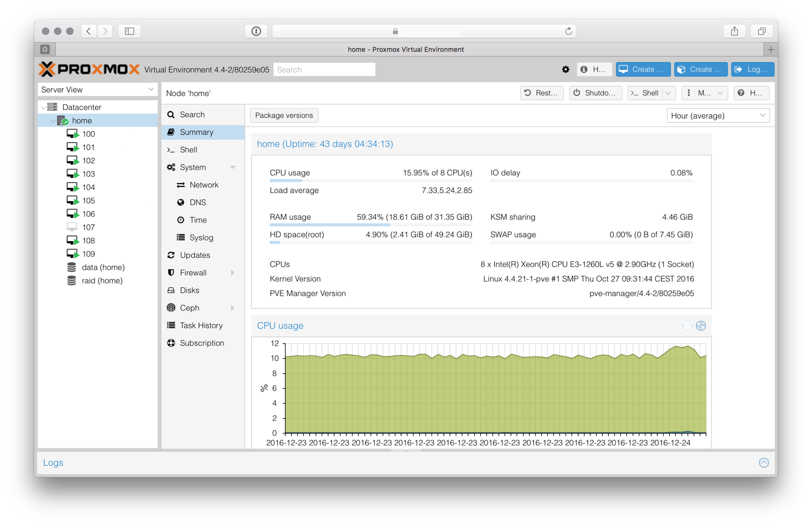Screen dimensions: 812x526
Task: Click the settings gear icon in header
Action: [566, 69]
